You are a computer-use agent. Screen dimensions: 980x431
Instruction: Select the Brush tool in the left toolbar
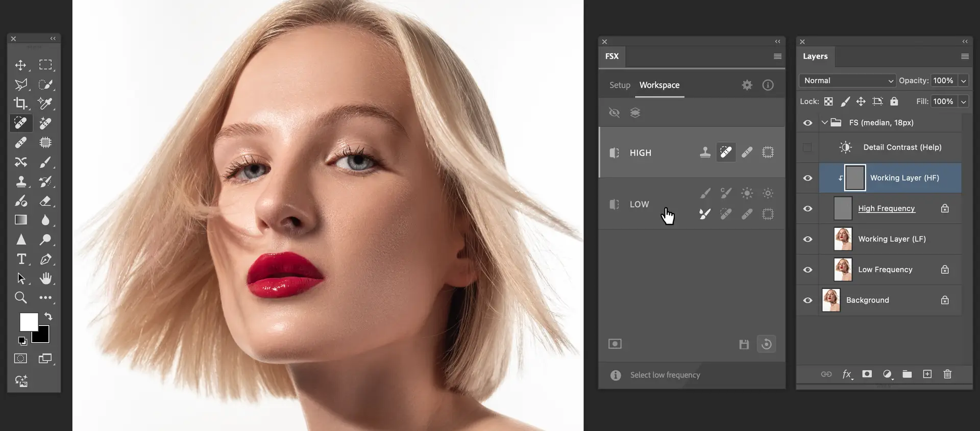pos(45,162)
